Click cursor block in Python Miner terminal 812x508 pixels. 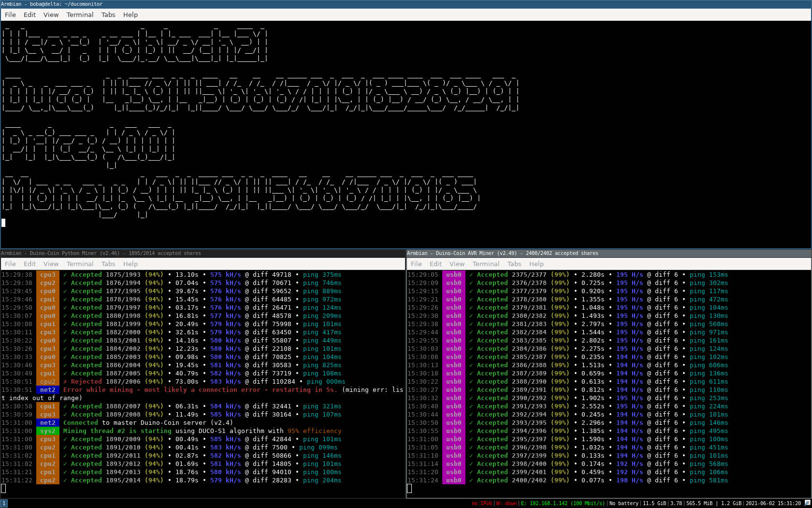click(3, 489)
